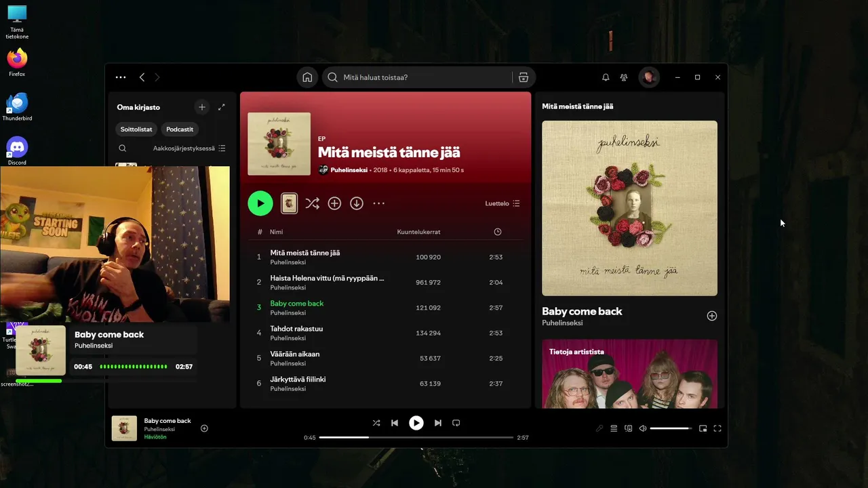
Task: Mute the volume speaker icon
Action: click(643, 428)
